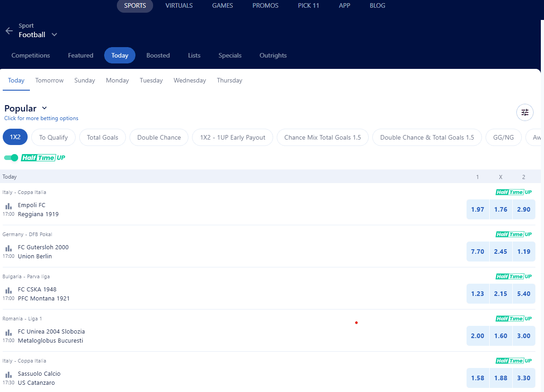The image size is (544, 392).
Task: Click HalfTime UP badge on Sassuolo Calcio row
Action: (514, 361)
